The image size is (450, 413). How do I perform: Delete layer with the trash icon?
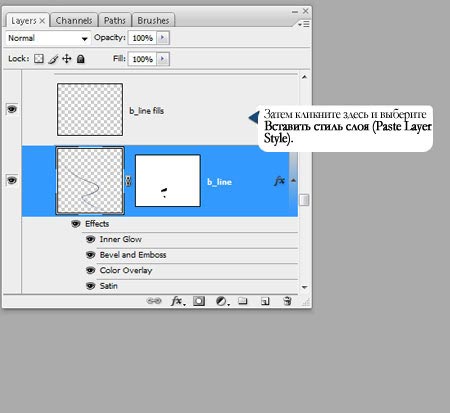click(x=287, y=301)
